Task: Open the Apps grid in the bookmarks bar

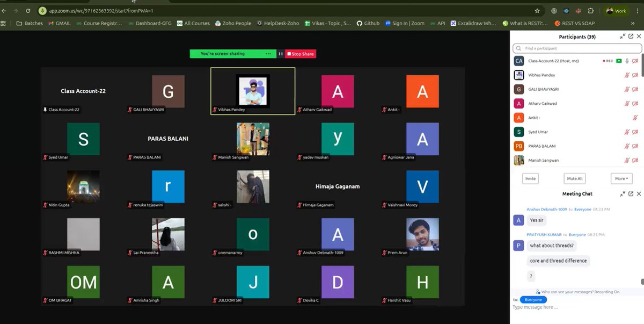Action: click(3, 23)
